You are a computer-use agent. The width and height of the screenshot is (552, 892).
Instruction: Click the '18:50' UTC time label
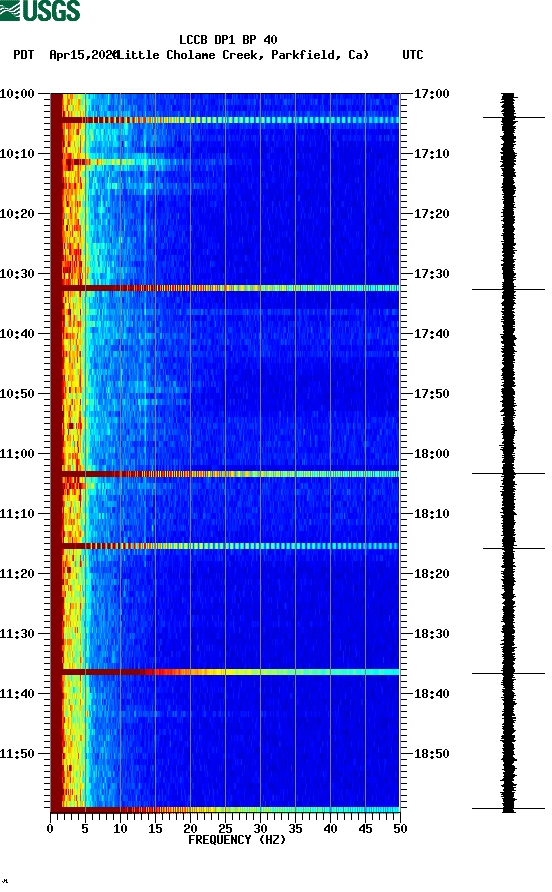432,754
